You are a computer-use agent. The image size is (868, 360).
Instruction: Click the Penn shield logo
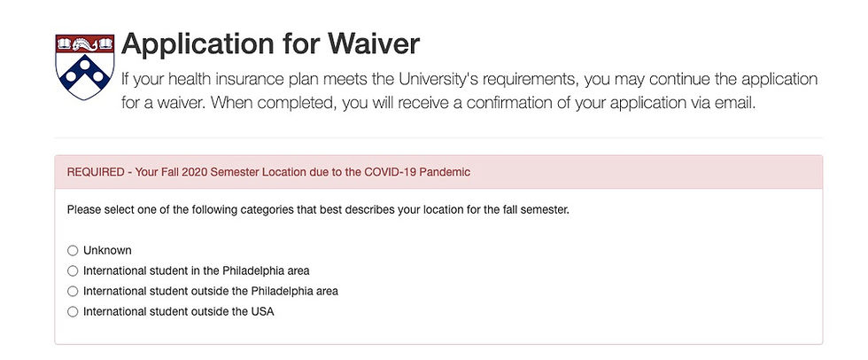pyautogui.click(x=85, y=67)
